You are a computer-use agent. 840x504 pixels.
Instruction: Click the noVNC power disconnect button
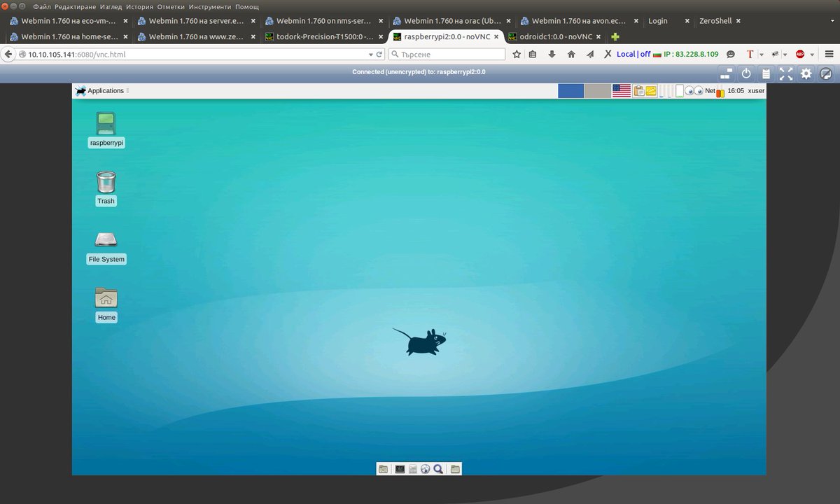(746, 73)
